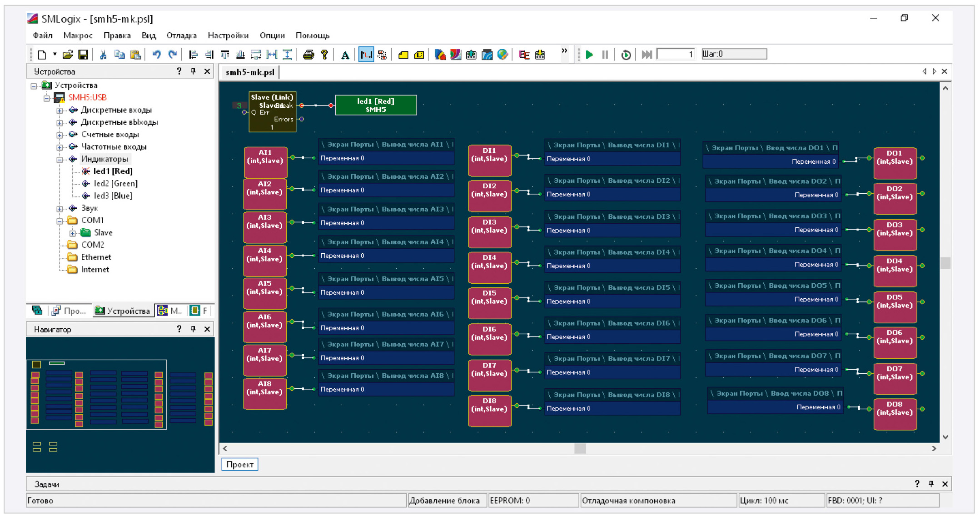Screen dimensions: 980x517
Task: Click the Paste clipboard icon
Action: click(135, 55)
